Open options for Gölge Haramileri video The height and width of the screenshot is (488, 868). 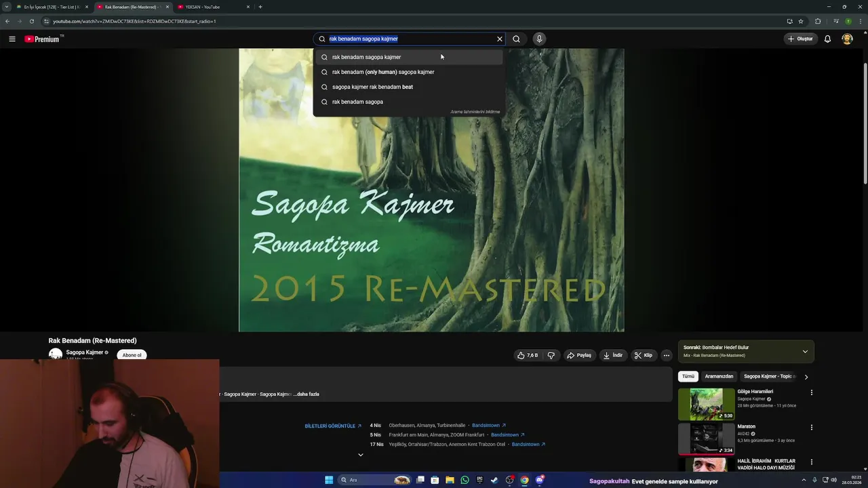tap(811, 392)
